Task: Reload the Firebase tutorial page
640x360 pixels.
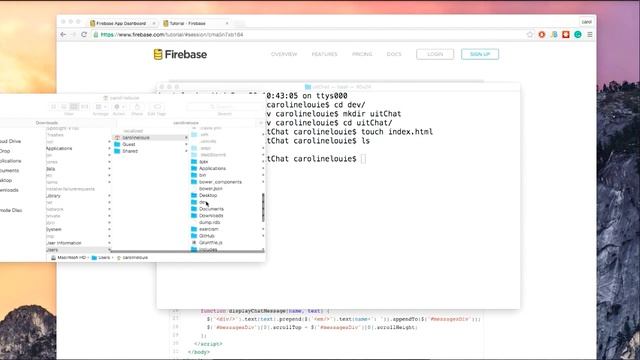Action: pyautogui.click(x=84, y=35)
